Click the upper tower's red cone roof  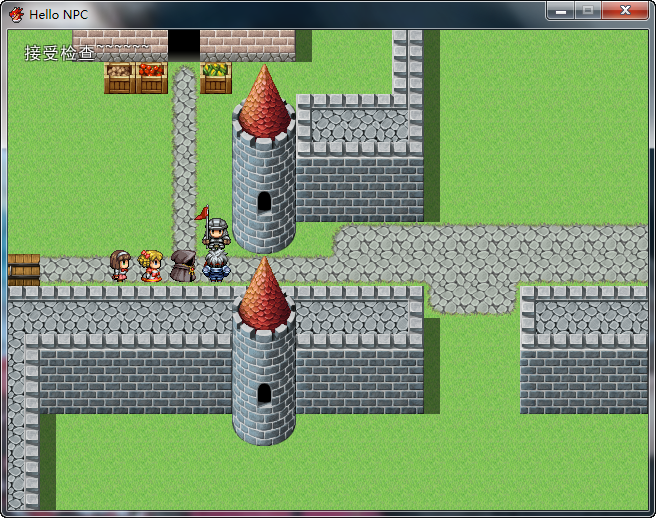click(x=264, y=103)
